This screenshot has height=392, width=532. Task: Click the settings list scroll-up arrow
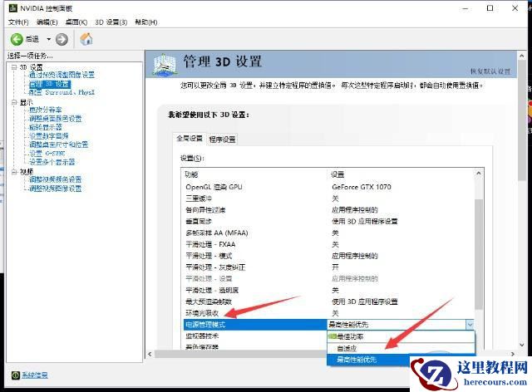[479, 174]
